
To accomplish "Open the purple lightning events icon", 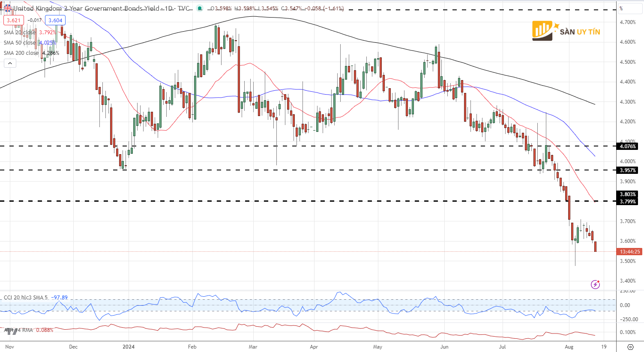I will tap(595, 284).
